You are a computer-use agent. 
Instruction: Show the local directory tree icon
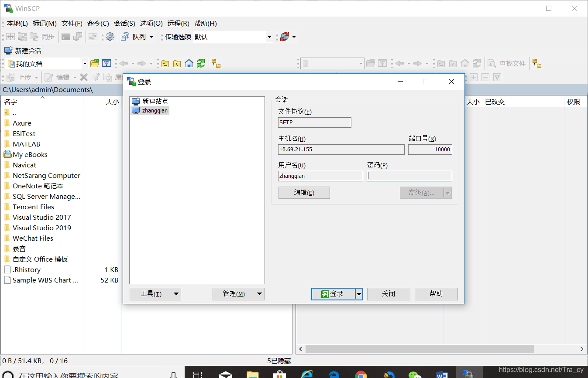click(x=216, y=64)
